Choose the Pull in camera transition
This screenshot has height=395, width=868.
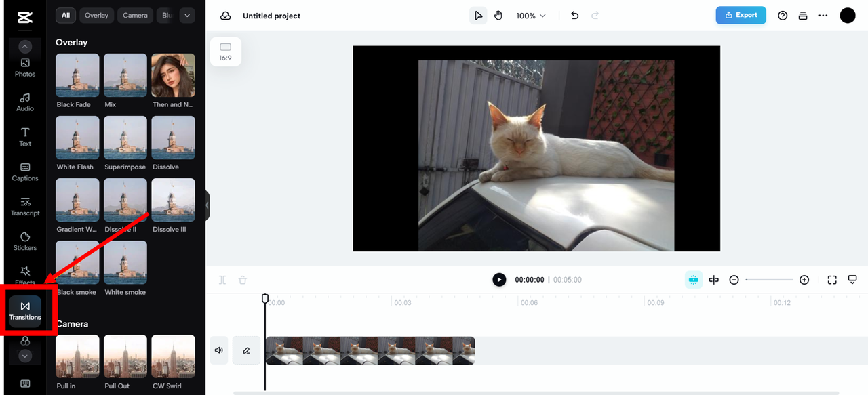tap(77, 356)
